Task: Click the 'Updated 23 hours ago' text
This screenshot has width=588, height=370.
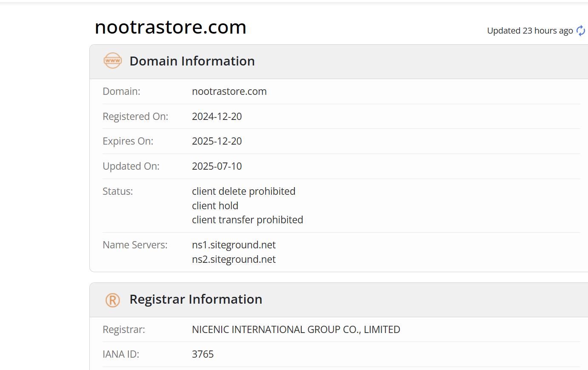Action: click(530, 31)
